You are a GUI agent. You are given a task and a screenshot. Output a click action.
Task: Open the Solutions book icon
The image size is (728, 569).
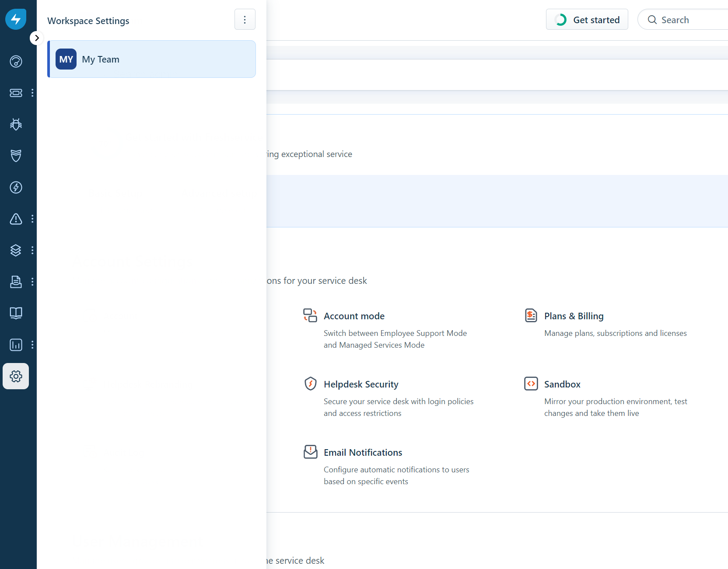(16, 313)
